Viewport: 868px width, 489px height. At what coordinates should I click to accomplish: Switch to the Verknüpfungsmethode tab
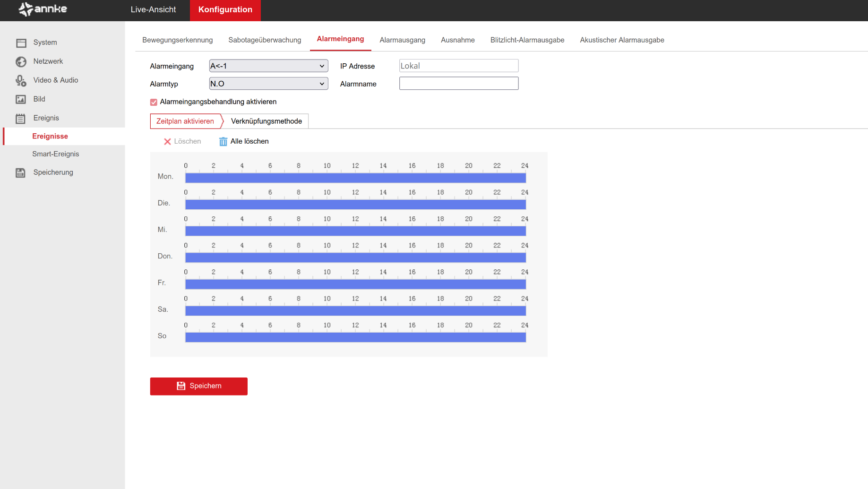tap(266, 121)
